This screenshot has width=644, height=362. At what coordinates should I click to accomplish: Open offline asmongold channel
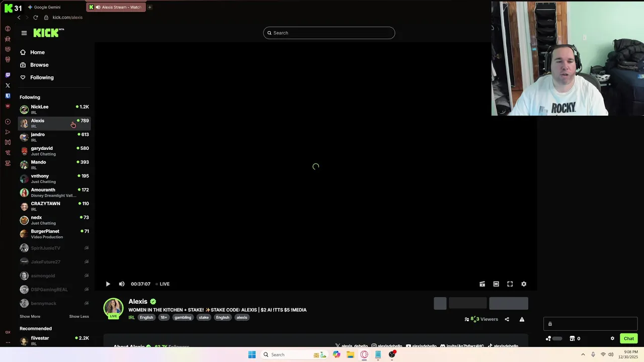tap(54, 276)
